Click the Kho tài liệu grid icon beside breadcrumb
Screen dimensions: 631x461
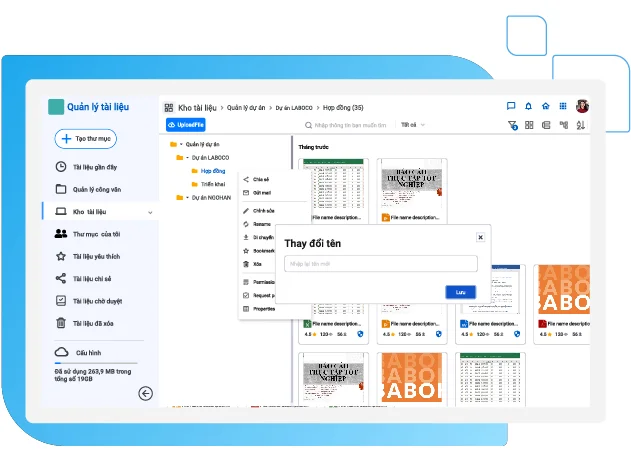[x=169, y=107]
